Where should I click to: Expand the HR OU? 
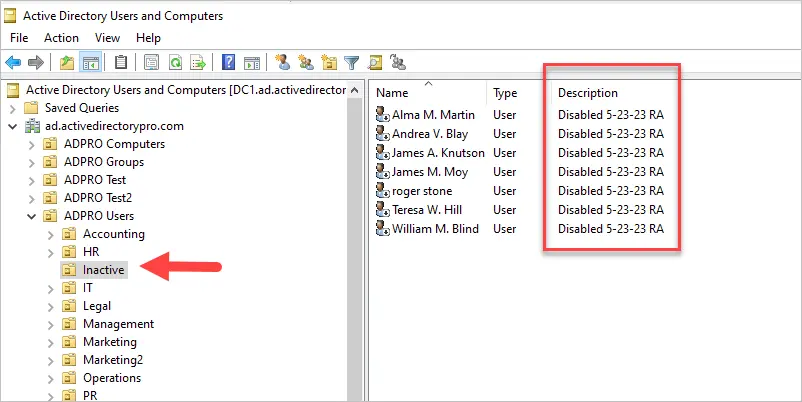(x=51, y=252)
